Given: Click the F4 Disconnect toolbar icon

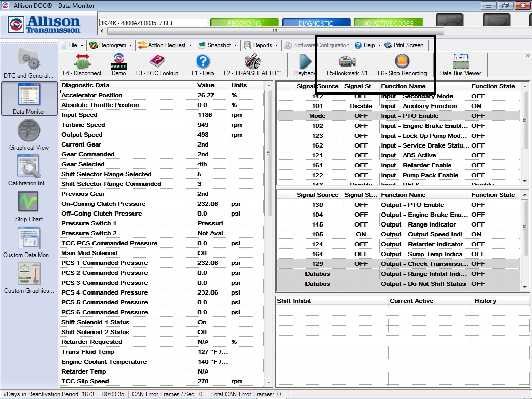Looking at the screenshot, I should click(83, 64).
